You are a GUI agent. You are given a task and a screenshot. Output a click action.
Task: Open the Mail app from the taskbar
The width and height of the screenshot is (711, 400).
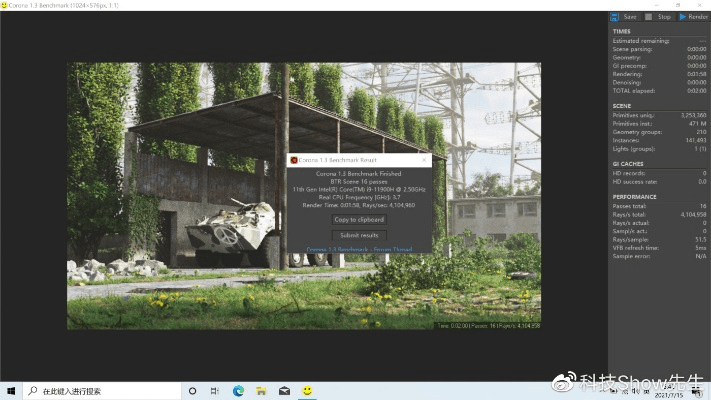coord(285,390)
